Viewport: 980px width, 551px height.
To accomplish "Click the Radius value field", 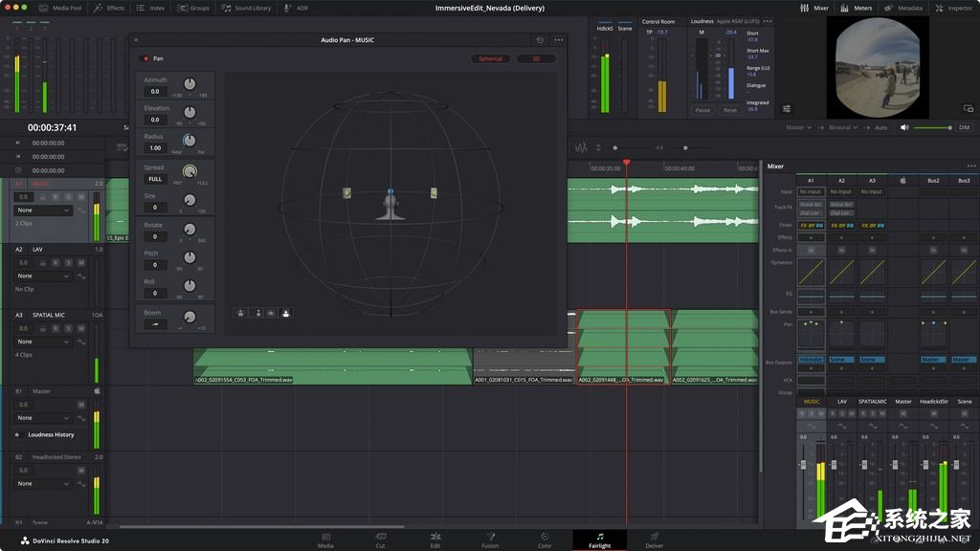I will 154,148.
